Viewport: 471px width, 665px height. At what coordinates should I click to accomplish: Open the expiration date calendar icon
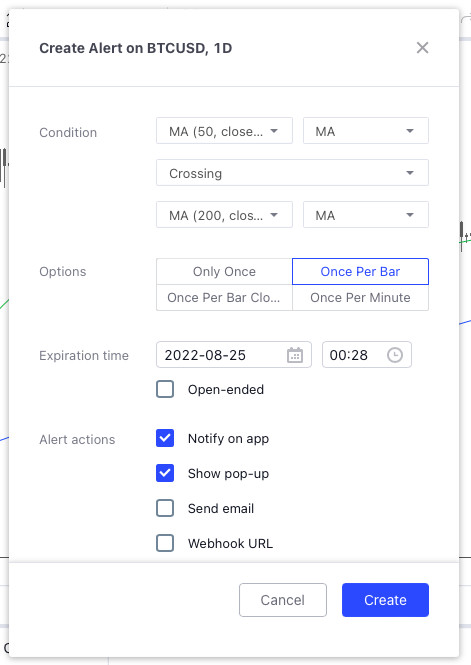click(x=295, y=355)
